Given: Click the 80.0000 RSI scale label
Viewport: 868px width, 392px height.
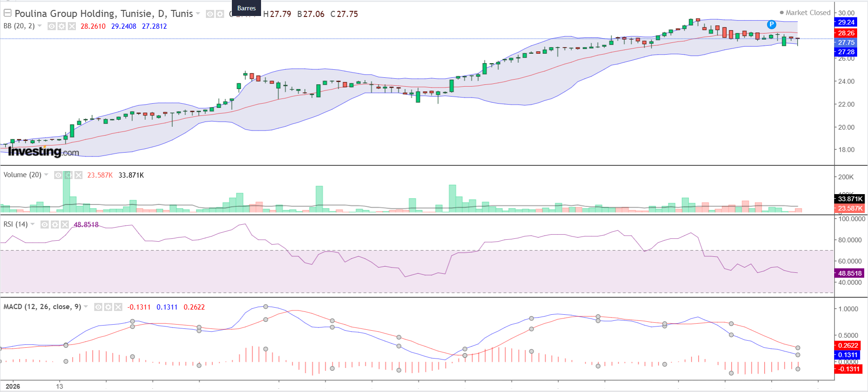Looking at the screenshot, I should pyautogui.click(x=850, y=240).
